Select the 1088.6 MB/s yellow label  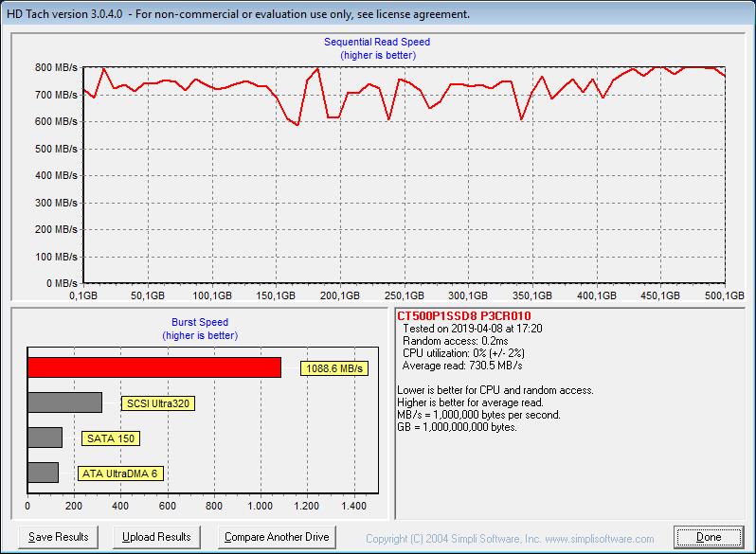tap(334, 368)
